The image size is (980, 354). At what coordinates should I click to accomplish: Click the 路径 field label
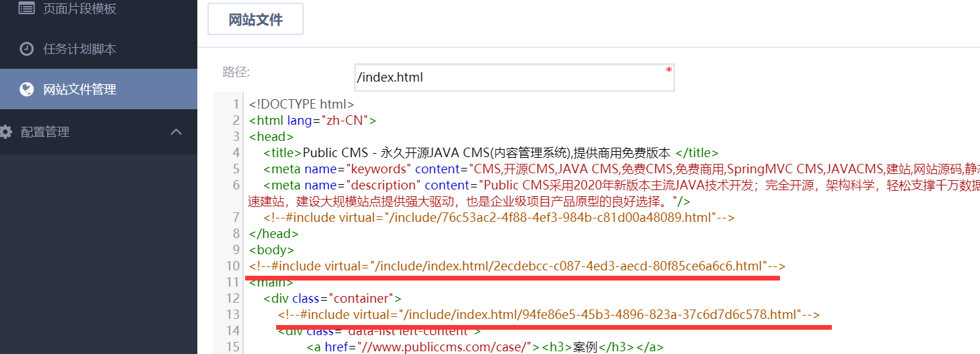[236, 71]
